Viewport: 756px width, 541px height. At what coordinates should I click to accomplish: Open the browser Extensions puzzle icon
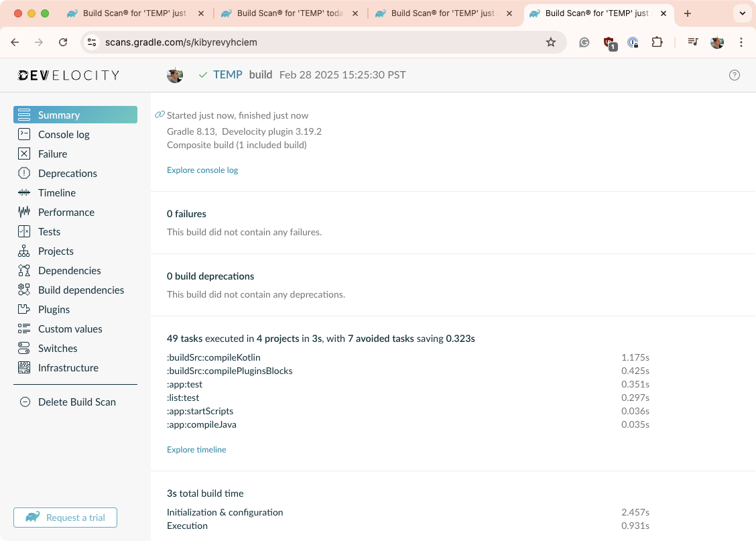click(x=657, y=42)
